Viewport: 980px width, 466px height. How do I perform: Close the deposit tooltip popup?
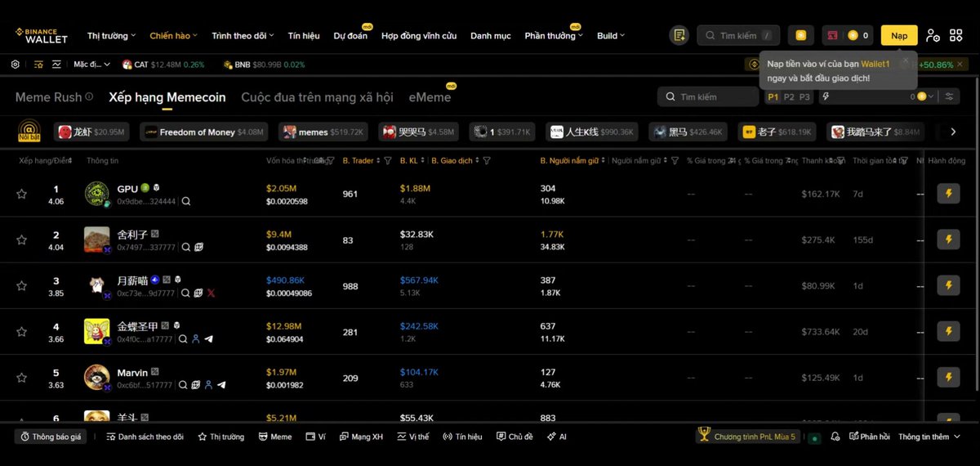(x=905, y=62)
